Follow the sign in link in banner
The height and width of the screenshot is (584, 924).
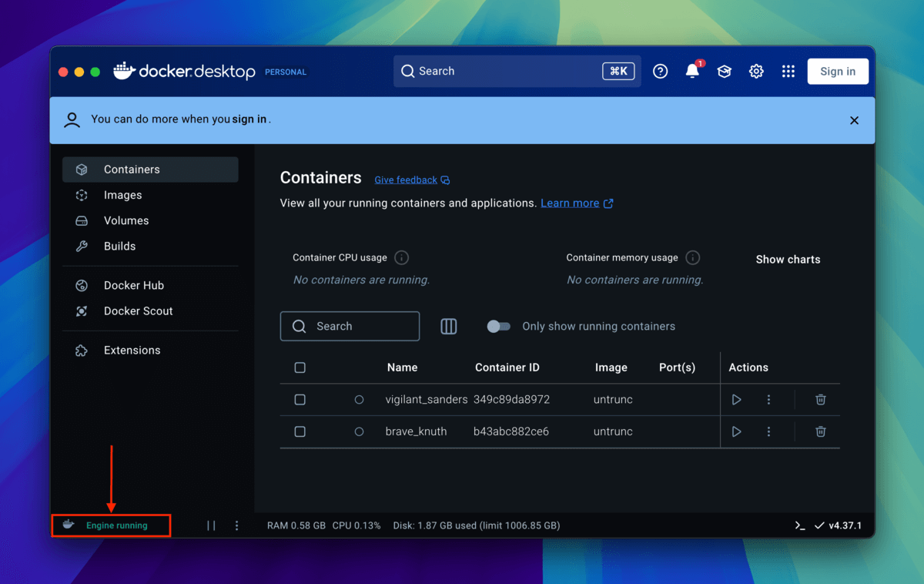[x=249, y=119]
